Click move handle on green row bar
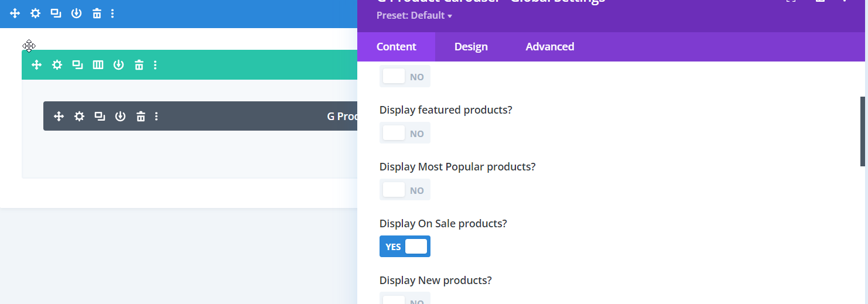This screenshot has height=304, width=868. click(x=36, y=65)
